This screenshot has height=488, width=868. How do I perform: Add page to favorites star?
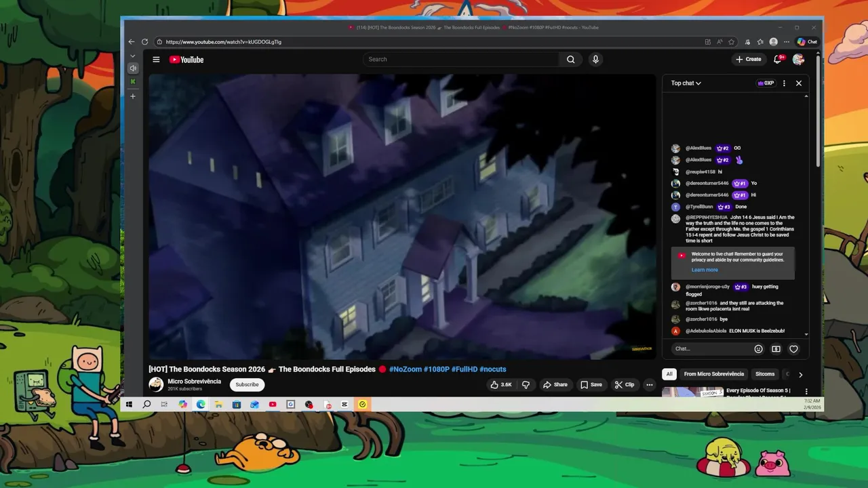[731, 41]
